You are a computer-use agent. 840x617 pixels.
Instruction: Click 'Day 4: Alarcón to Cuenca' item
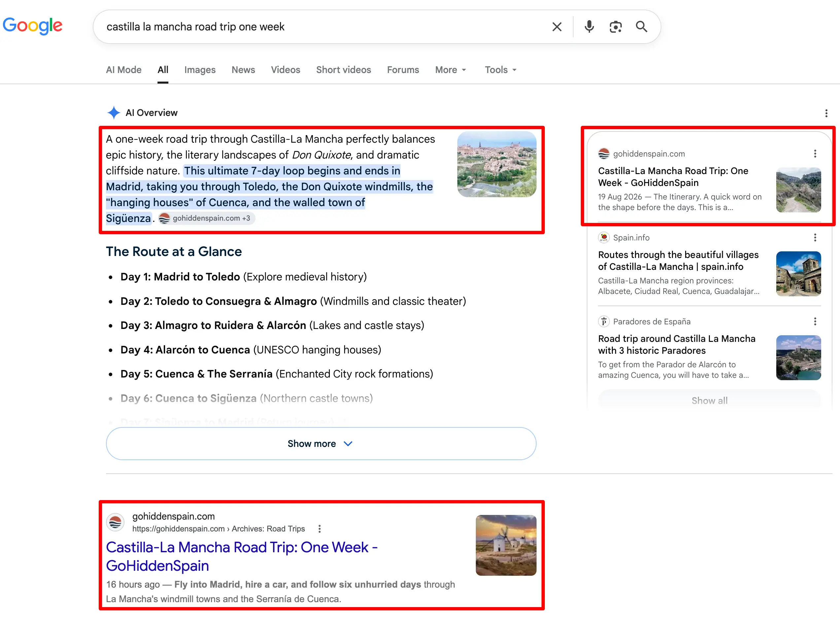251,349
